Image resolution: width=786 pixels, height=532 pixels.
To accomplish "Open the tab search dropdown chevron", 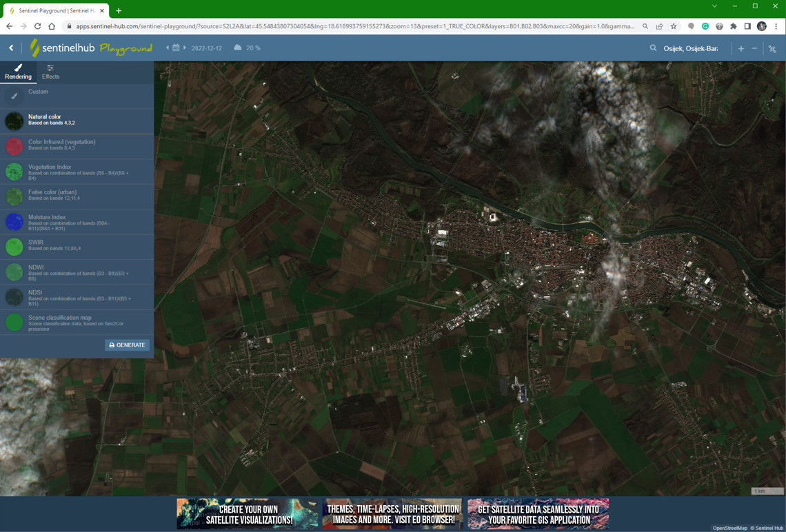I will (x=714, y=6).
